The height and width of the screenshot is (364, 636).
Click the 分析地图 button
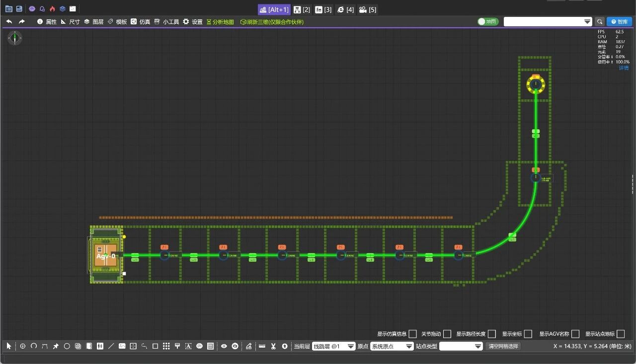tap(220, 22)
